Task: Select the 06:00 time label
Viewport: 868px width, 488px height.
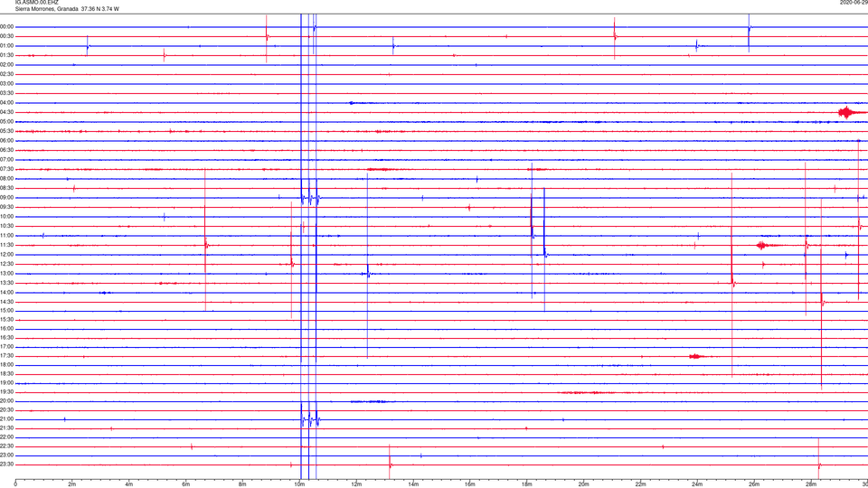Action: coord(7,141)
